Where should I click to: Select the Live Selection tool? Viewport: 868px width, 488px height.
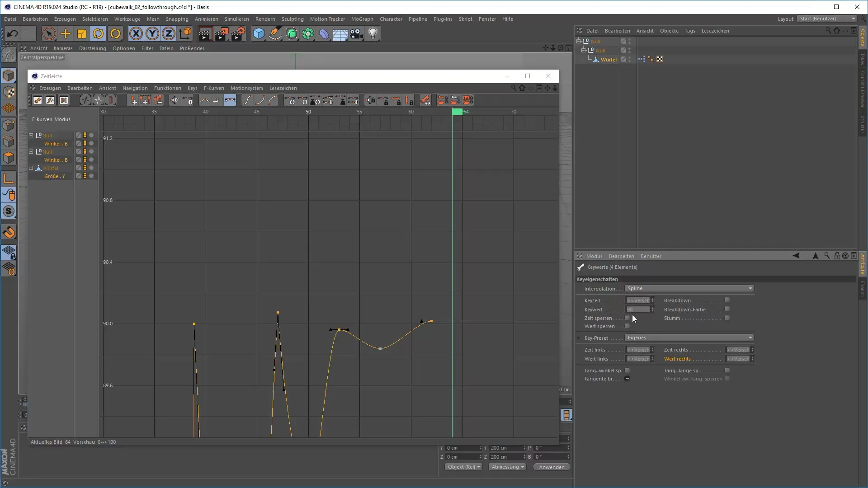pos(49,33)
